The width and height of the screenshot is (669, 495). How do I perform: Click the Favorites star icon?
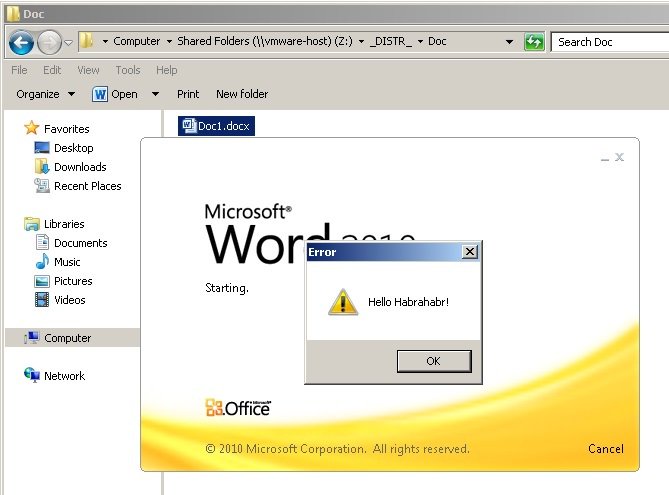(31, 128)
